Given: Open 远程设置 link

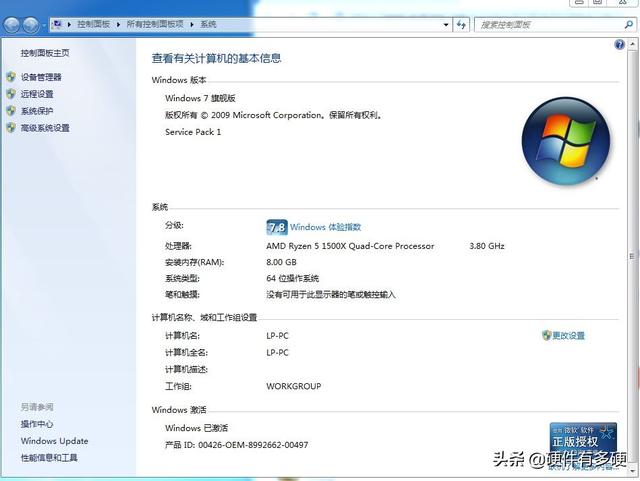Looking at the screenshot, I should [x=37, y=94].
